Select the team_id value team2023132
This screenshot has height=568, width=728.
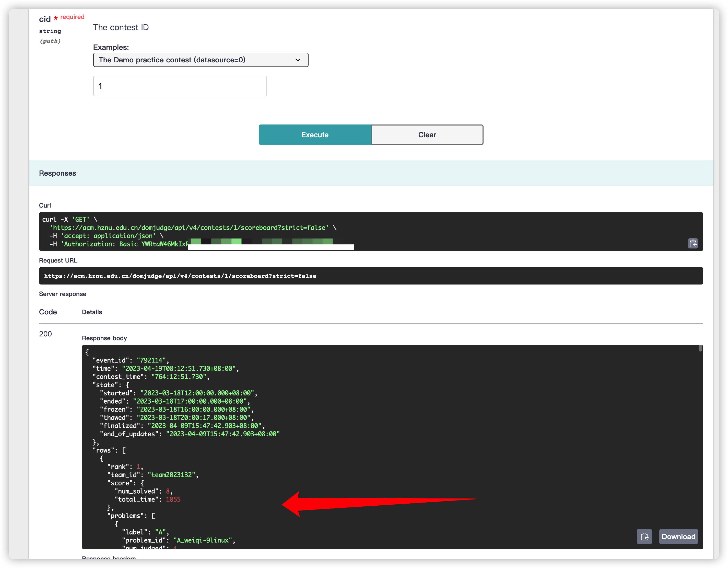[x=172, y=475]
